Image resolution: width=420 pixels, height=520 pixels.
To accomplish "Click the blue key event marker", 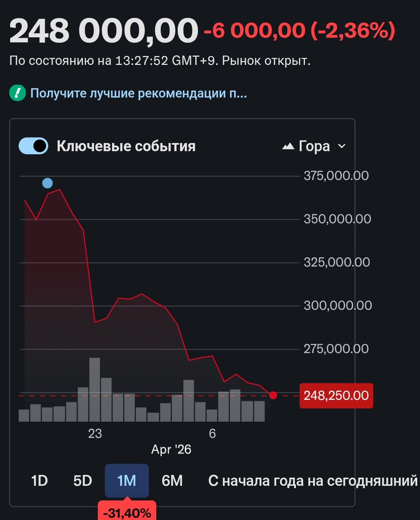I will (48, 183).
